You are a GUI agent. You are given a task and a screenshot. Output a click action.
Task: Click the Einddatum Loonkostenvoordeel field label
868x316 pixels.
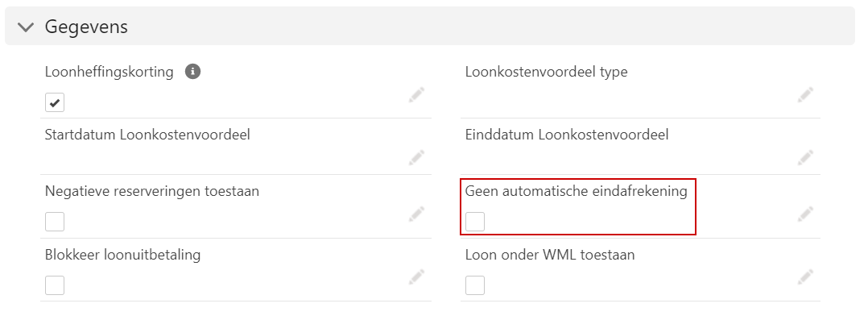pos(567,134)
